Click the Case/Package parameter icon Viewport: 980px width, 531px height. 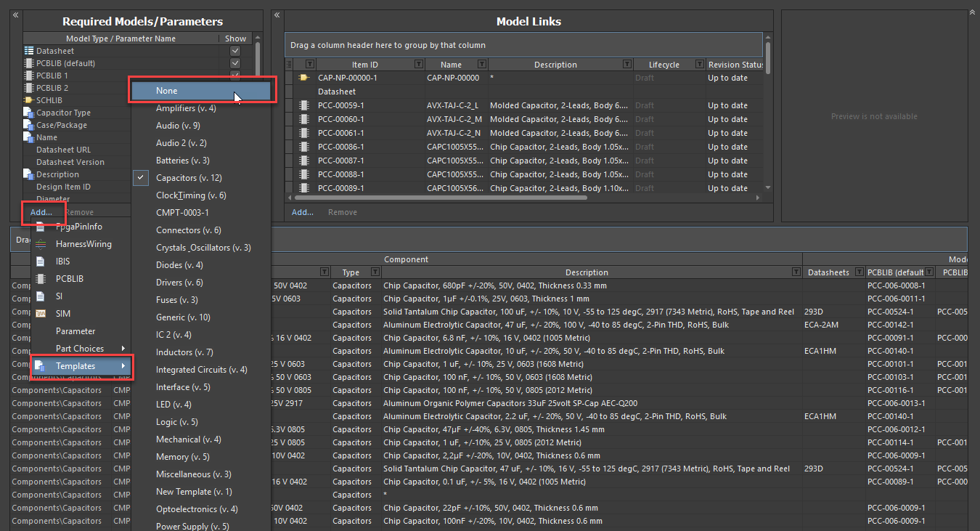29,125
